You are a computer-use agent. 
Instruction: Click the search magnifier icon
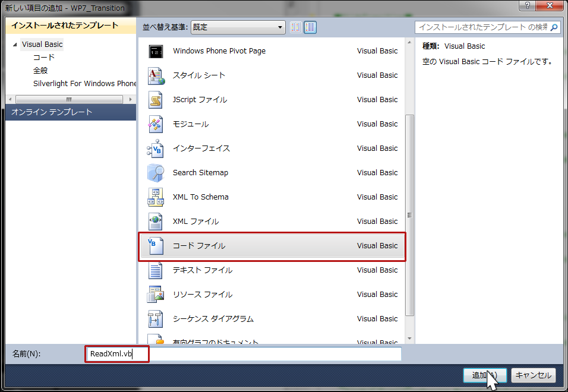[x=554, y=27]
